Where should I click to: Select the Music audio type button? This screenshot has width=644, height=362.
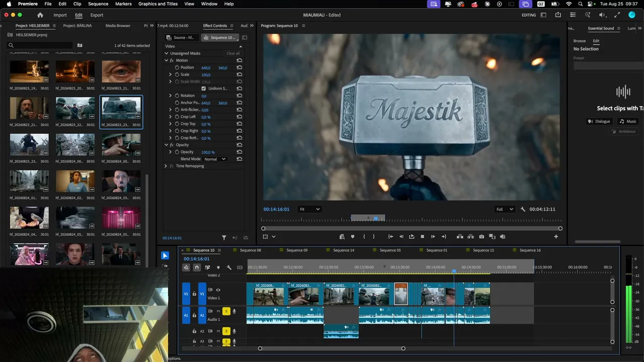(628, 121)
